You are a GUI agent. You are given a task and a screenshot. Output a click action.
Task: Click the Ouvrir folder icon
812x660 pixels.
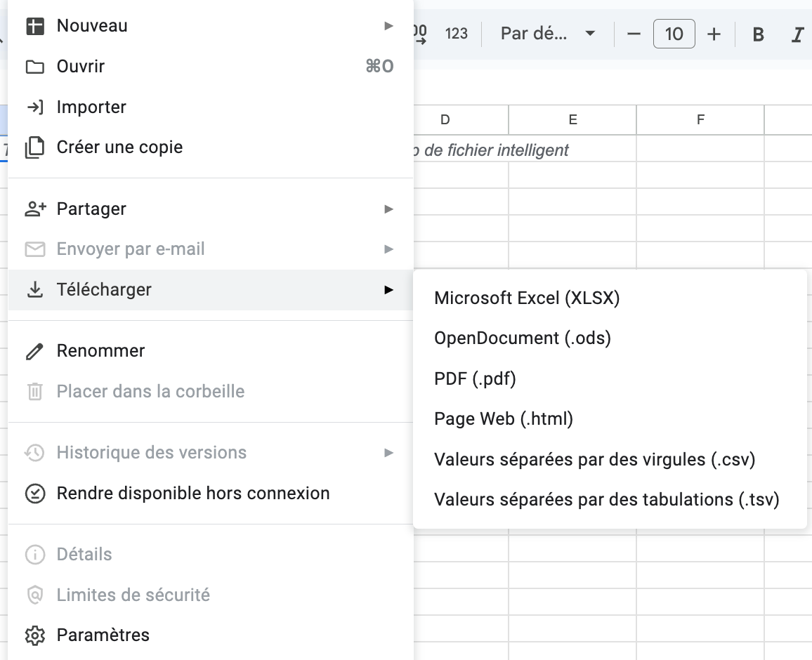34,66
